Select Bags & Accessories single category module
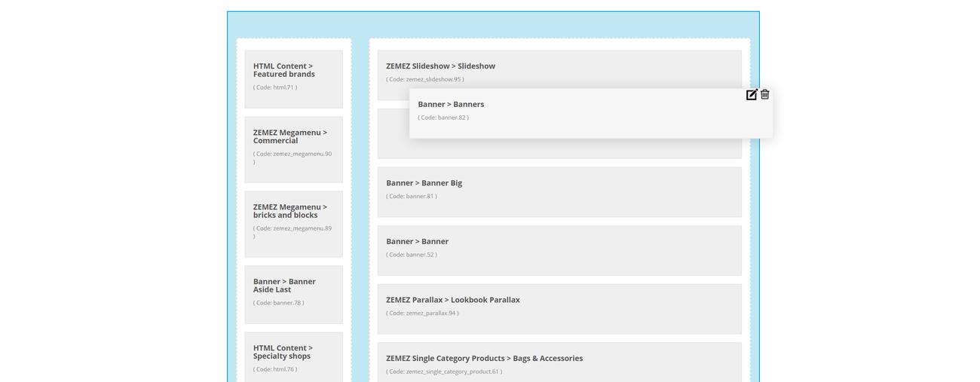The height and width of the screenshot is (382, 980). click(559, 362)
